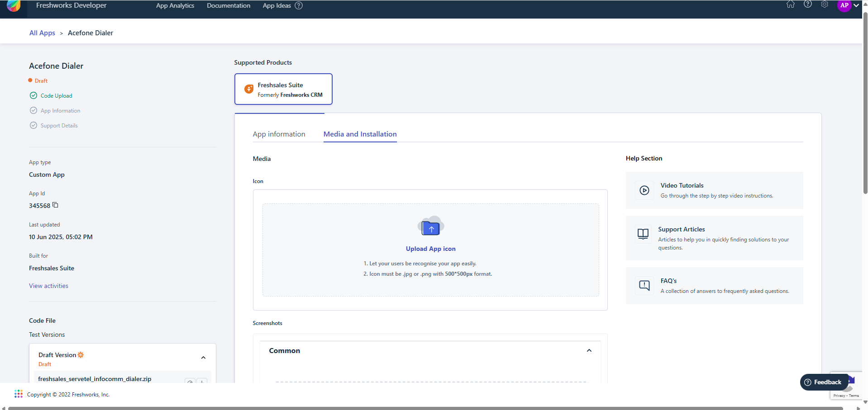Click the FAQ's speech bubble icon
The width and height of the screenshot is (868, 410).
644,285
